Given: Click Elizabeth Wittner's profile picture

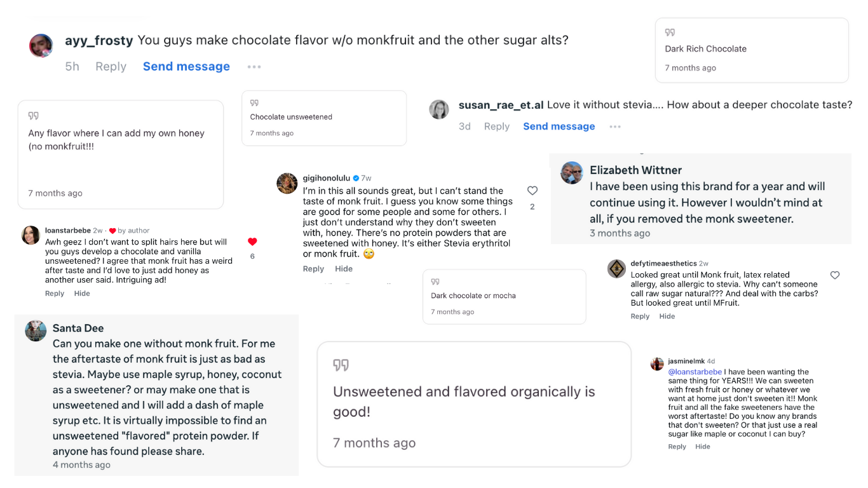Looking at the screenshot, I should click(572, 172).
